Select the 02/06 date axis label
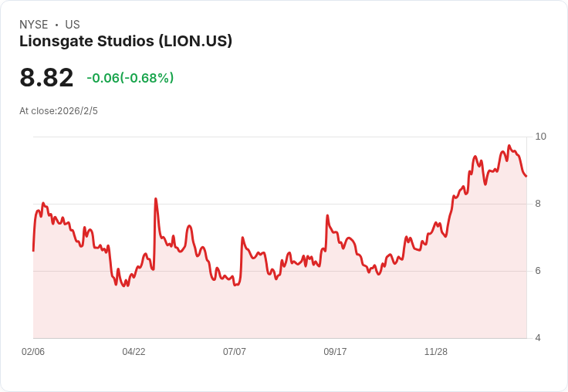This screenshot has height=392, width=568. 33,352
